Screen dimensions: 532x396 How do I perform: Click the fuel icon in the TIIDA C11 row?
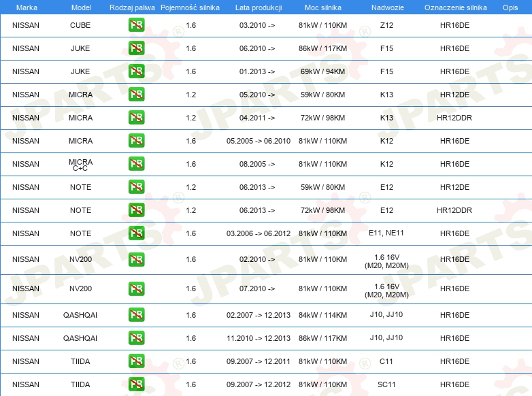coord(136,361)
